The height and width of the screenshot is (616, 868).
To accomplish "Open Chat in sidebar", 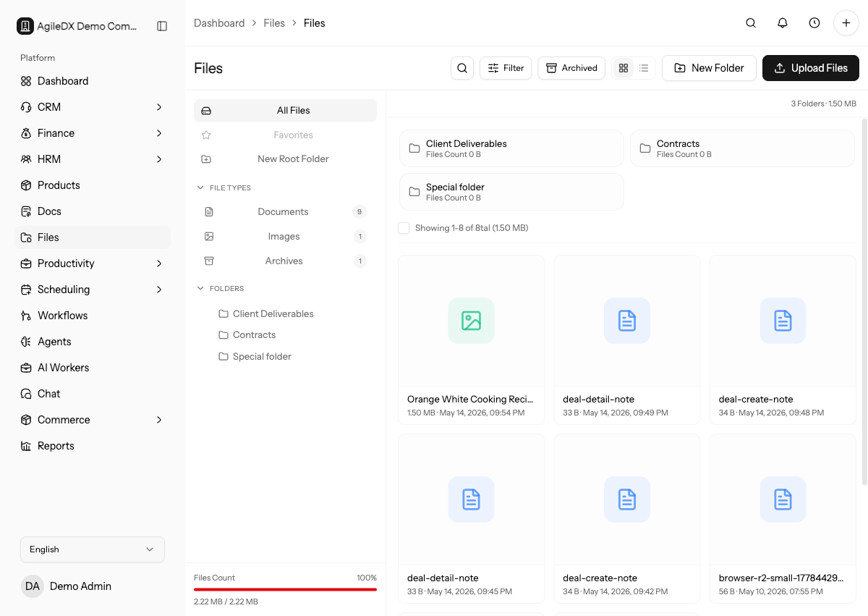I will click(x=93, y=394).
